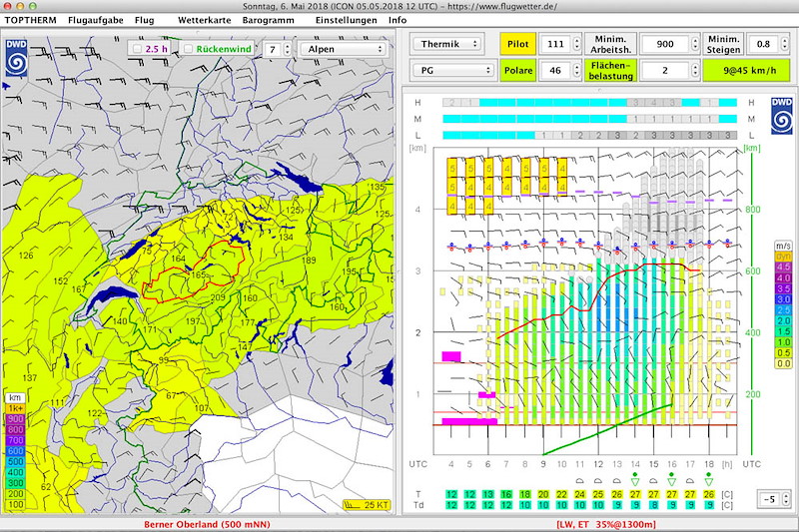The width and height of the screenshot is (799, 532).
Task: Click the [LW, ET 35%@1300m] status text
Action: click(606, 524)
